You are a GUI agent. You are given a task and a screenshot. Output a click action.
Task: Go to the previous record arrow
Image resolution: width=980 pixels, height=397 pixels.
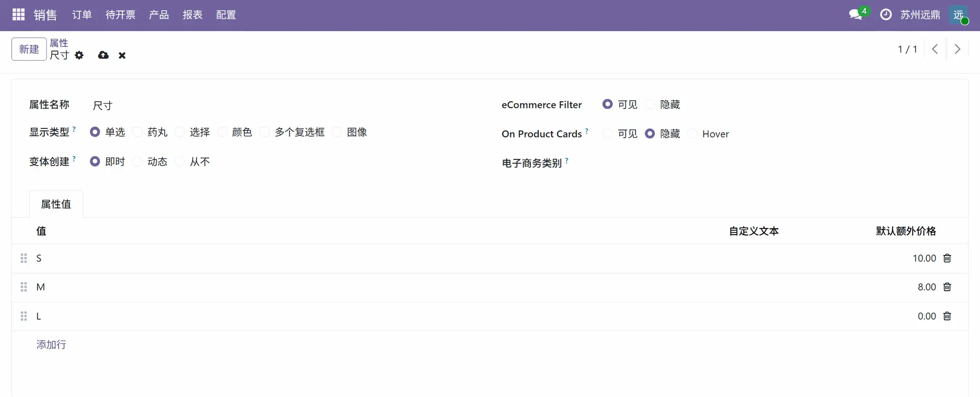pyautogui.click(x=935, y=49)
